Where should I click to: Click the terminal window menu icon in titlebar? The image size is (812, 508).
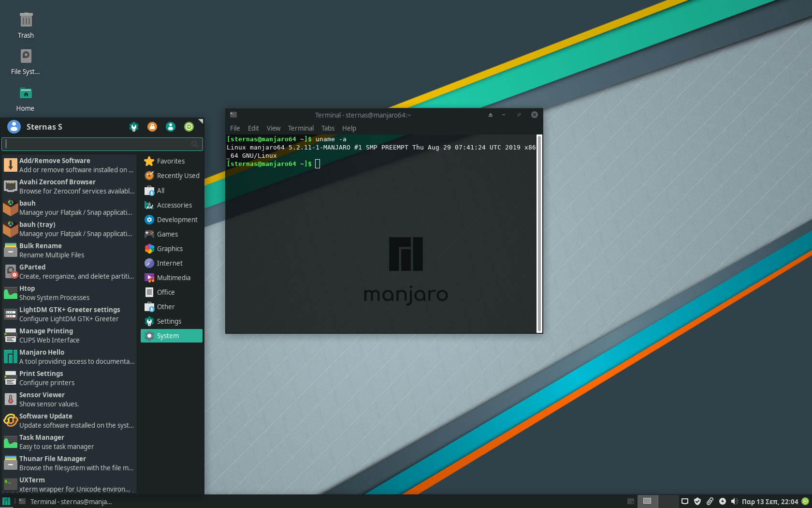tap(233, 115)
